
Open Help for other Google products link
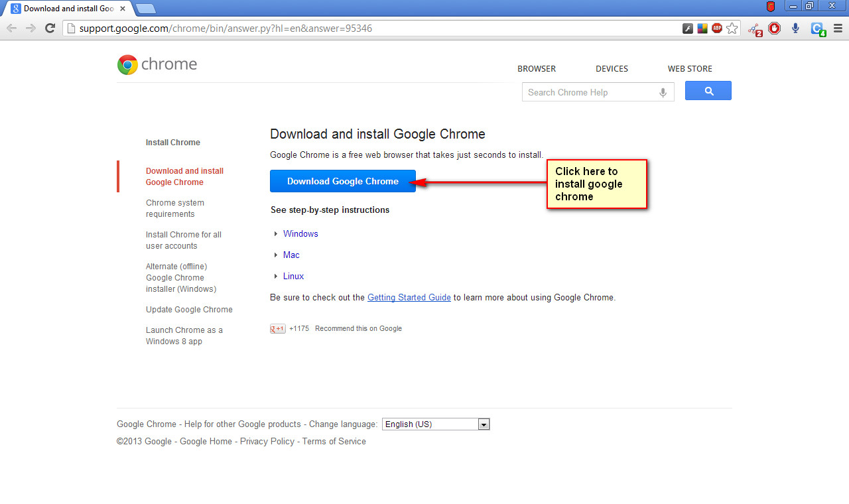[243, 424]
